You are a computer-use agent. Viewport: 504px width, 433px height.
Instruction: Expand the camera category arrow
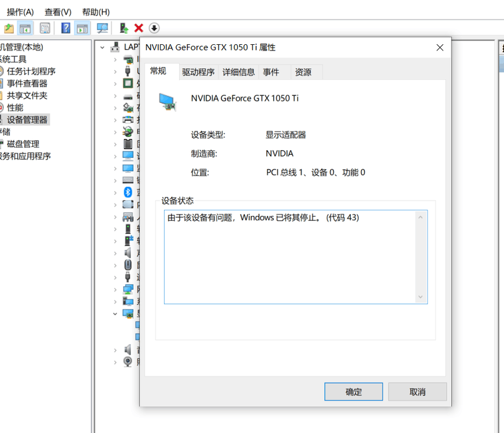[x=115, y=362]
